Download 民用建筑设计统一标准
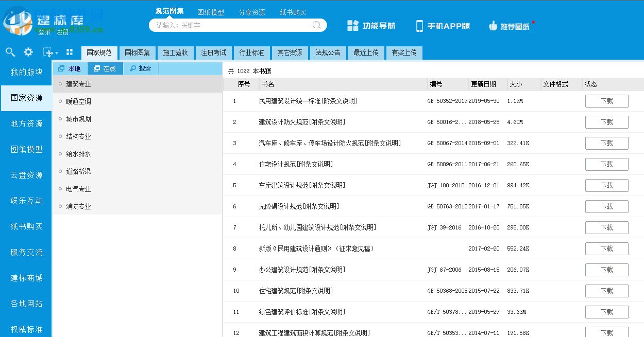Viewport: 644px width, 337px height. tap(606, 101)
